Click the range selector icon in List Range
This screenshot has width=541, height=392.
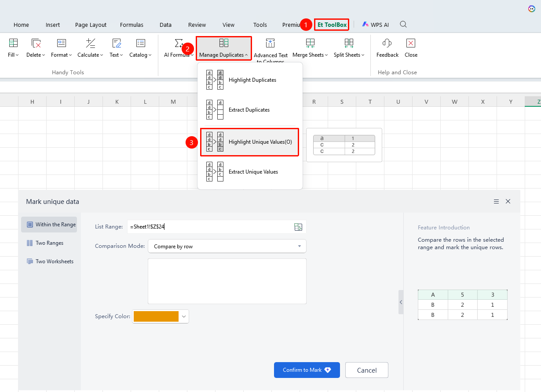[x=298, y=227]
